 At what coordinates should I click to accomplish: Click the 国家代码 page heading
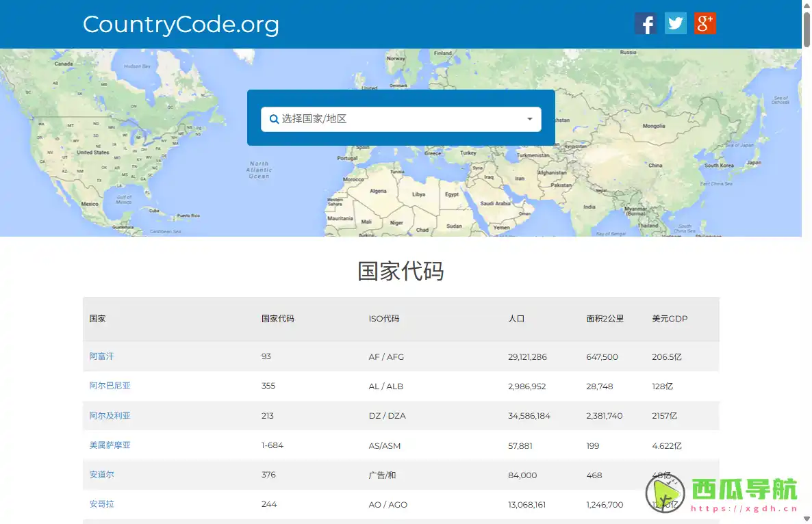pyautogui.click(x=401, y=271)
